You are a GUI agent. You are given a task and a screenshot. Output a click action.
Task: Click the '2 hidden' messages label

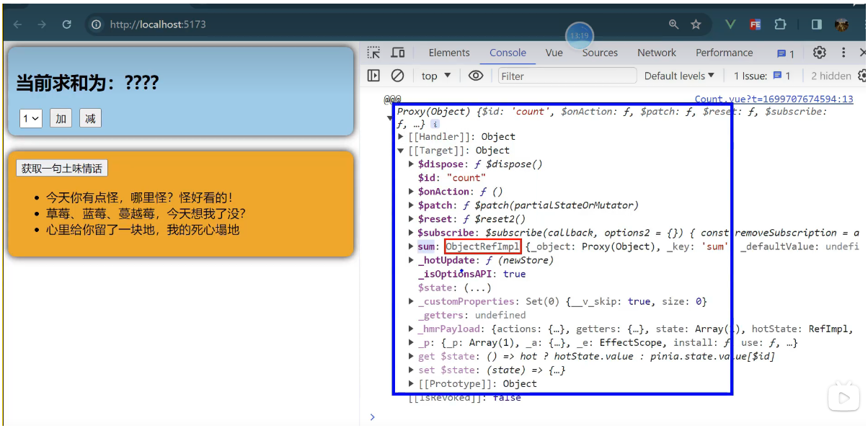click(x=831, y=76)
